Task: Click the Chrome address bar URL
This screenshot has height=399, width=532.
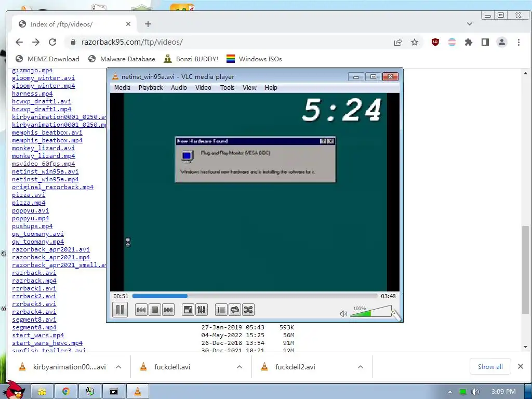Action: tap(132, 42)
